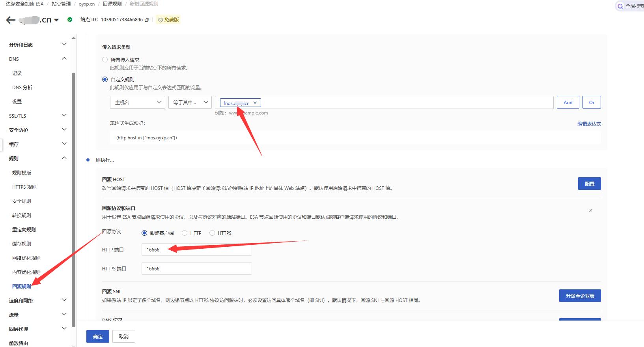Screen dimensions: 644x347
Task: Choose HTTP origin protocol radio
Action: click(185, 233)
